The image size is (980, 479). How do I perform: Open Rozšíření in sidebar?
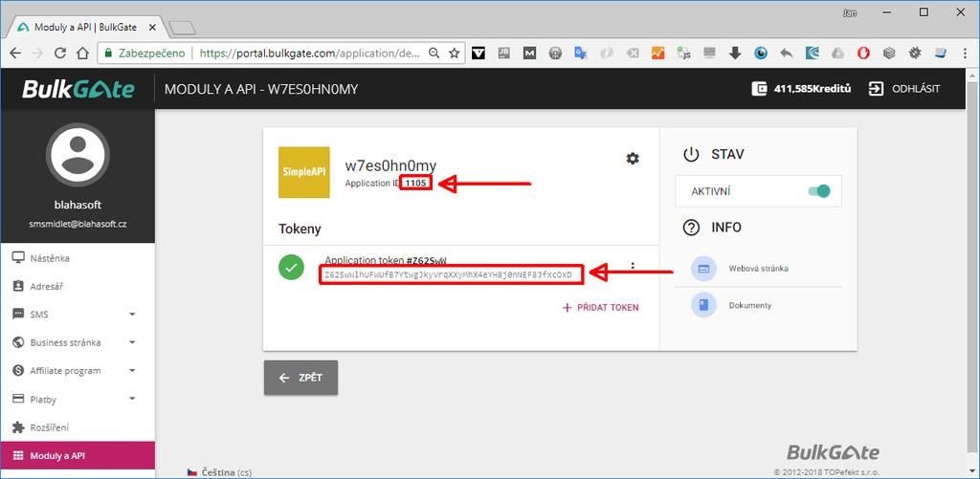[x=78, y=427]
